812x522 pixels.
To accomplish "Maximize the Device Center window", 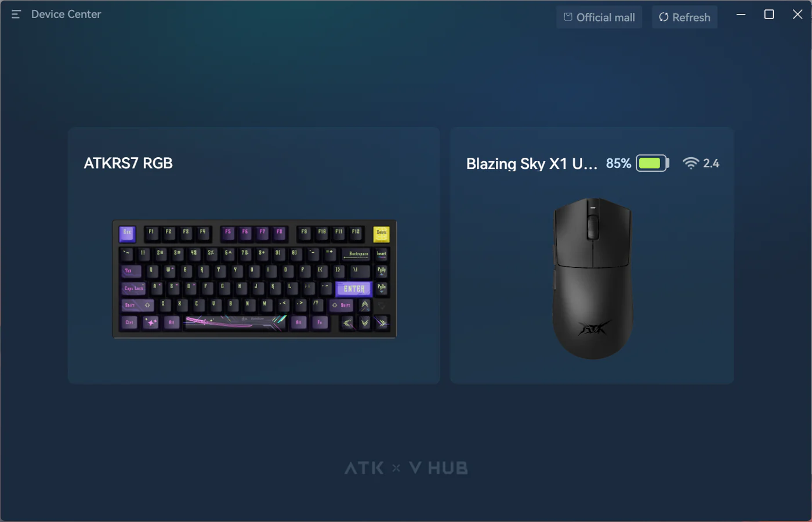I will point(769,14).
